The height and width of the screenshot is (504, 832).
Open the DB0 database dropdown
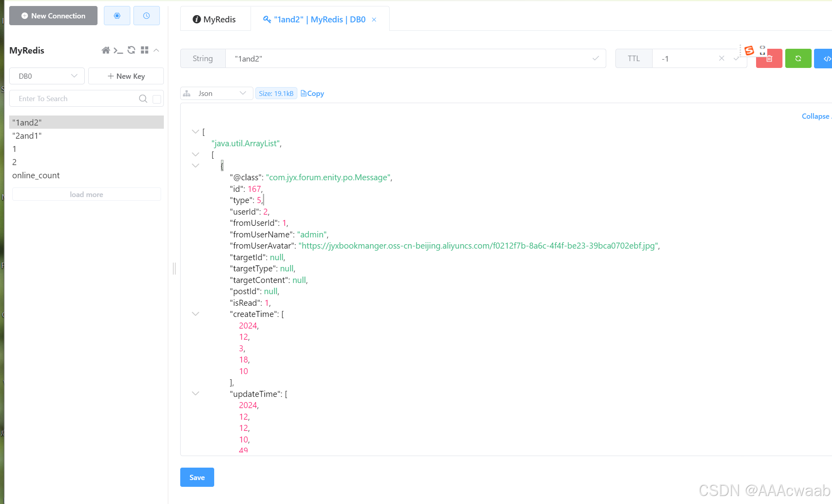pos(47,76)
